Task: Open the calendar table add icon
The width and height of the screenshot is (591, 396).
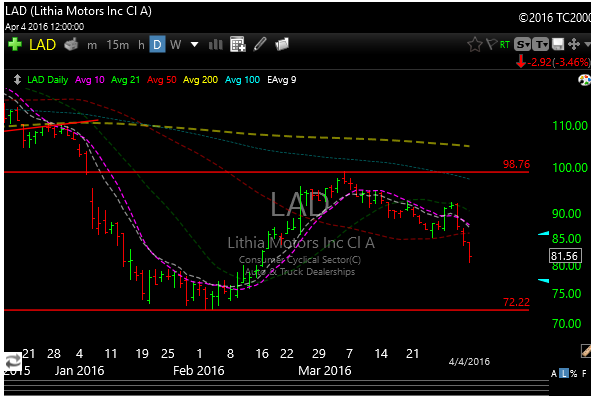Action: click(238, 44)
